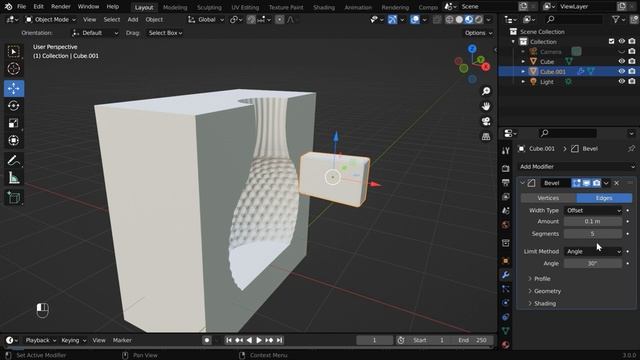Open the Output properties tab
The height and width of the screenshot is (360, 640).
pos(506,182)
